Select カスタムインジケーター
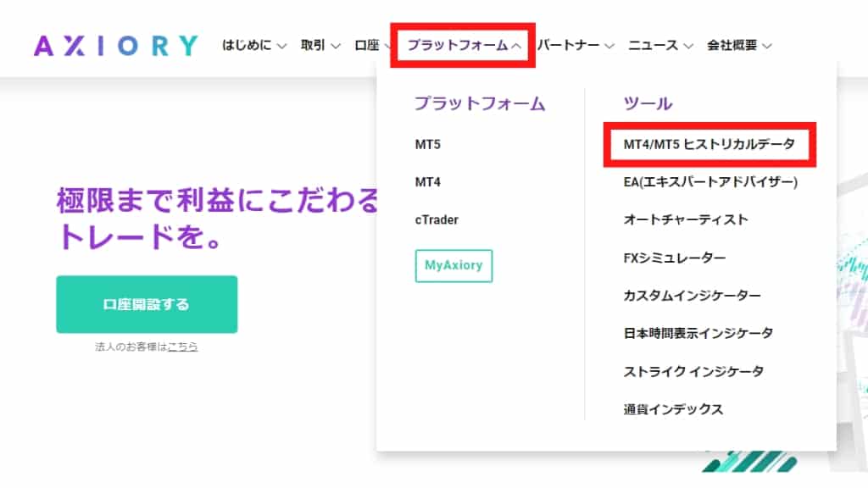Image resolution: width=868 pixels, height=488 pixels. coord(692,296)
